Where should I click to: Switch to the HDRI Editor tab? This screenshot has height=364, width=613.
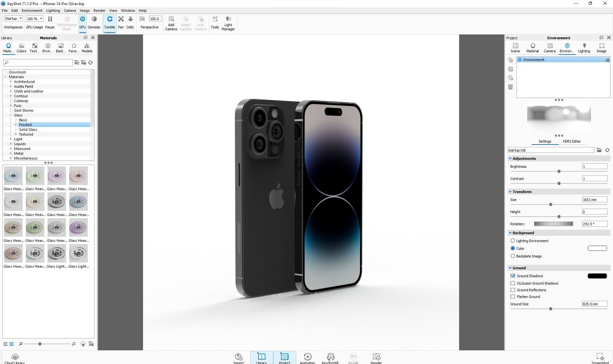[x=571, y=141]
